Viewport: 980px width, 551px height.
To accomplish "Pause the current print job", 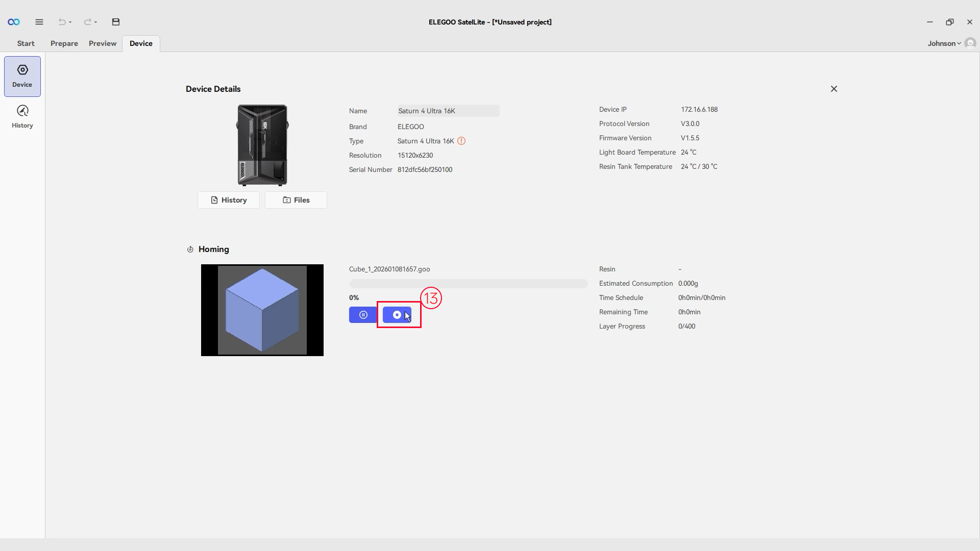I will tap(363, 315).
